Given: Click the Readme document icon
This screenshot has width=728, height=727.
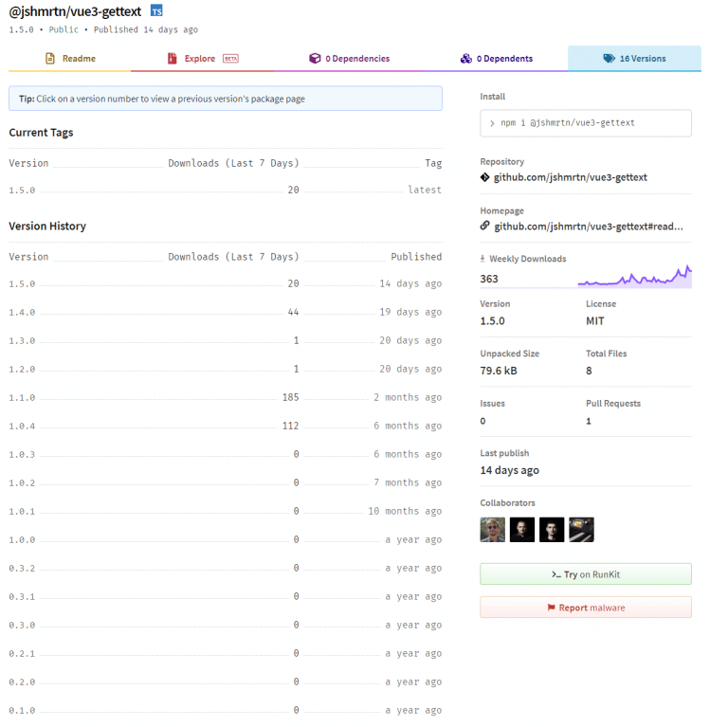Looking at the screenshot, I should coord(49,59).
